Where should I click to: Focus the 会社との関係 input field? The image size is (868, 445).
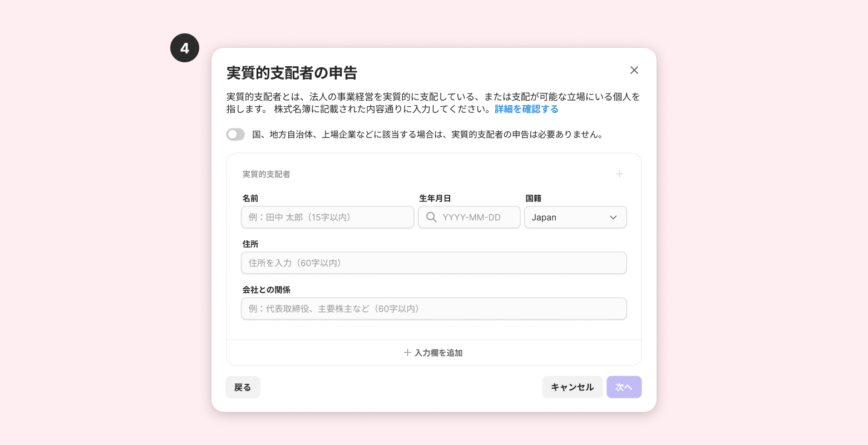pyautogui.click(x=434, y=308)
